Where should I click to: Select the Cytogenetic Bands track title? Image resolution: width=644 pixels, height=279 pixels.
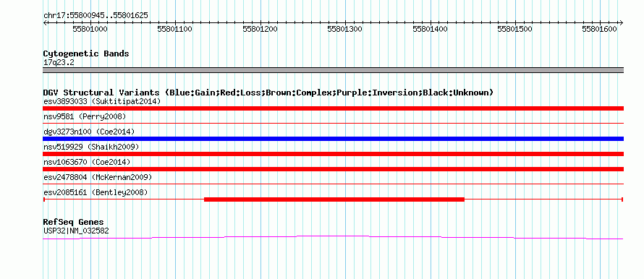point(86,53)
